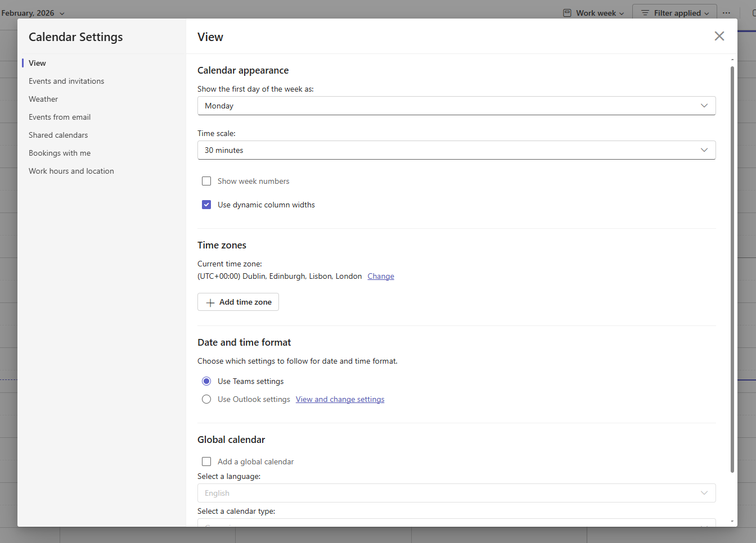Open the Shared calendars settings section
The width and height of the screenshot is (756, 543).
58,134
